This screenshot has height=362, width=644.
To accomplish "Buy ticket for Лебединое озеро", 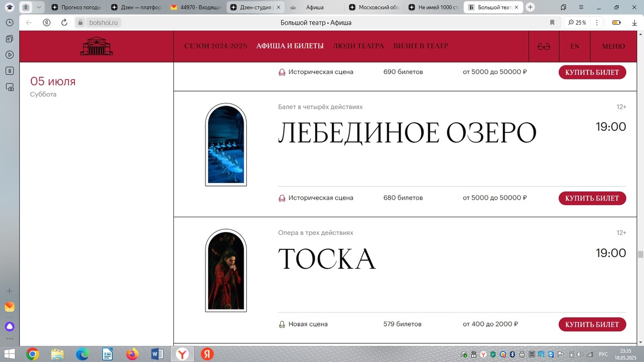I will click(592, 198).
